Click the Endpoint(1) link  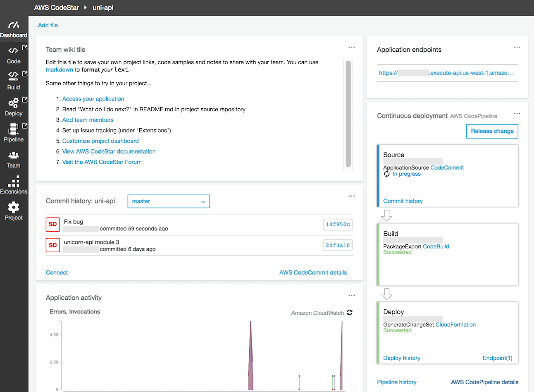click(498, 358)
